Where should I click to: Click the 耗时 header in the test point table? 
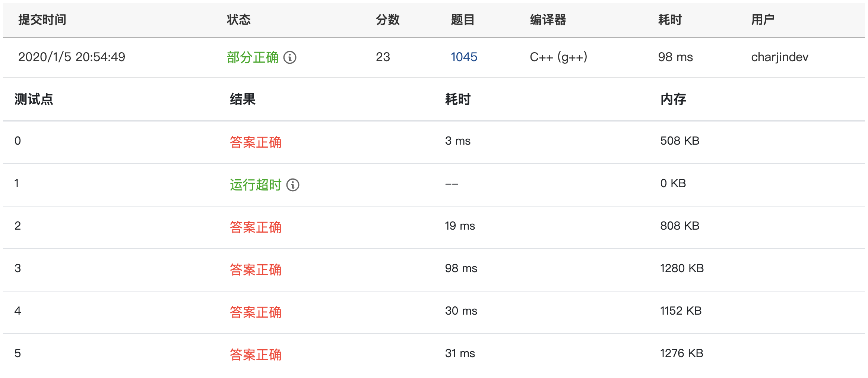point(458,100)
